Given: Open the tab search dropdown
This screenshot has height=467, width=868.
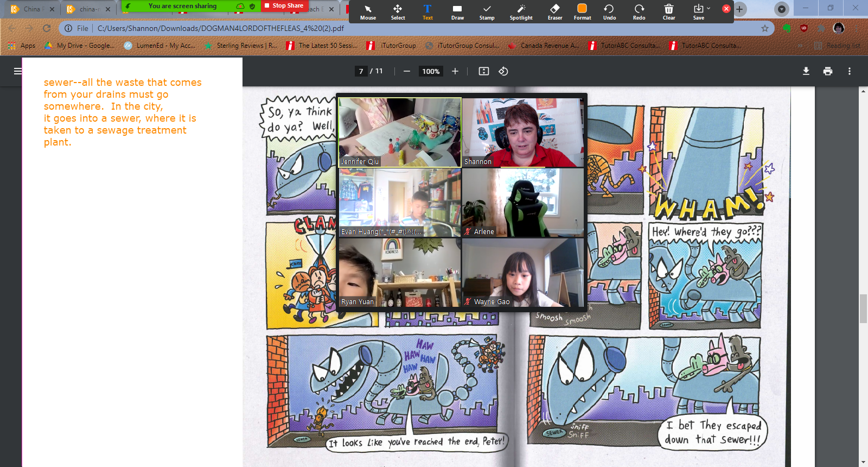Looking at the screenshot, I should point(781,9).
